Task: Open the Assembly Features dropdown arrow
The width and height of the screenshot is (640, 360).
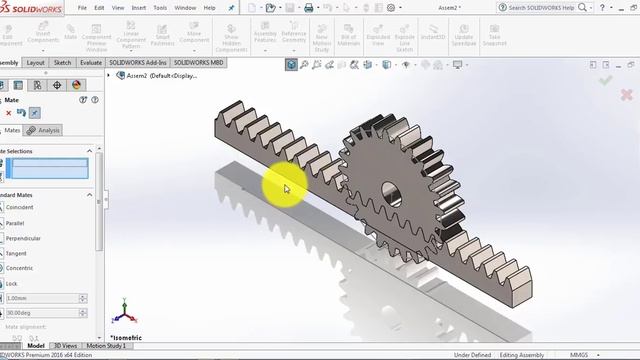Action: (265, 51)
